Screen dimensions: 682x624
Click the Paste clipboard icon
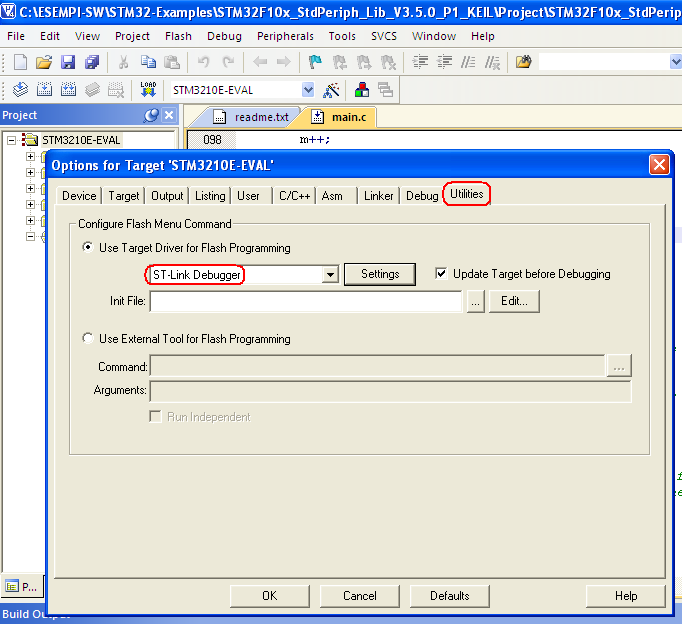click(172, 62)
